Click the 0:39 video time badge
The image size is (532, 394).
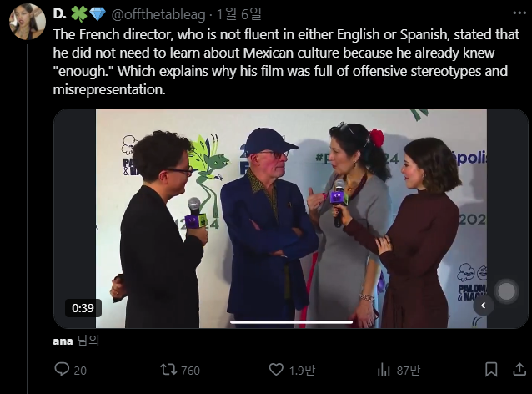(83, 307)
